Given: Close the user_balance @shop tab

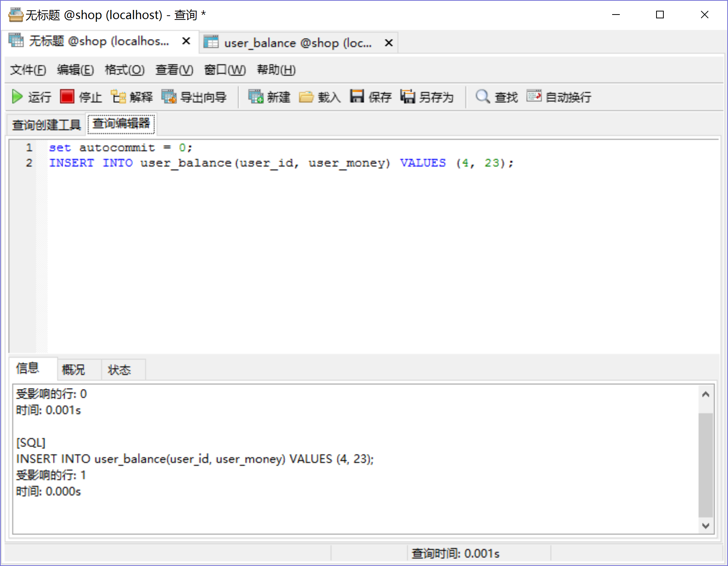Looking at the screenshot, I should tap(388, 43).
